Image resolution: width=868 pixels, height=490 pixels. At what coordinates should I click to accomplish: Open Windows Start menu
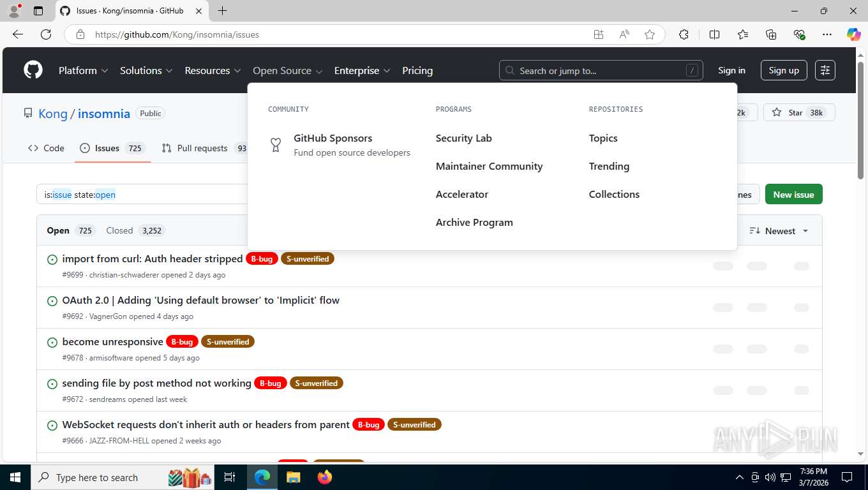click(x=15, y=477)
